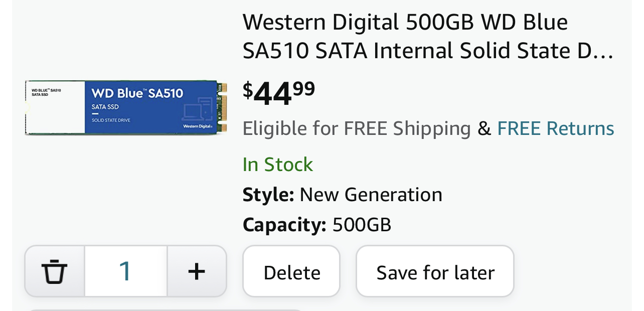This screenshot has width=644, height=311.
Task: Click the white sticker label on SSD image
Action: (55, 107)
